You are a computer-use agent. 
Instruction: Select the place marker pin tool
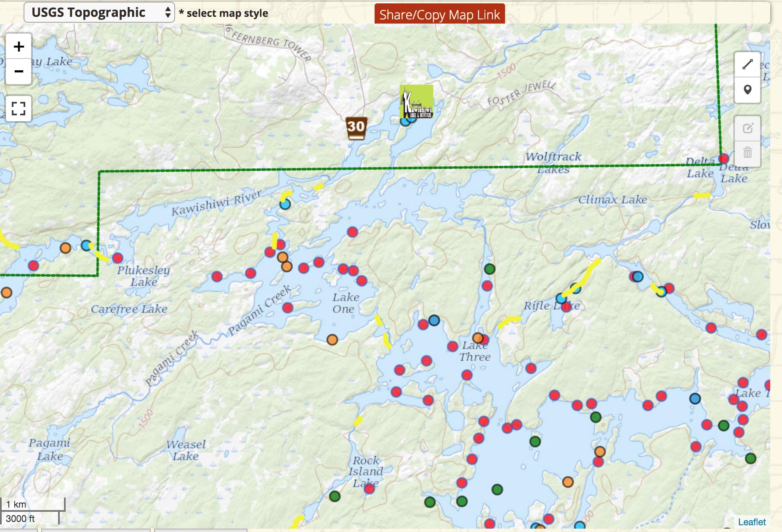[x=747, y=90]
